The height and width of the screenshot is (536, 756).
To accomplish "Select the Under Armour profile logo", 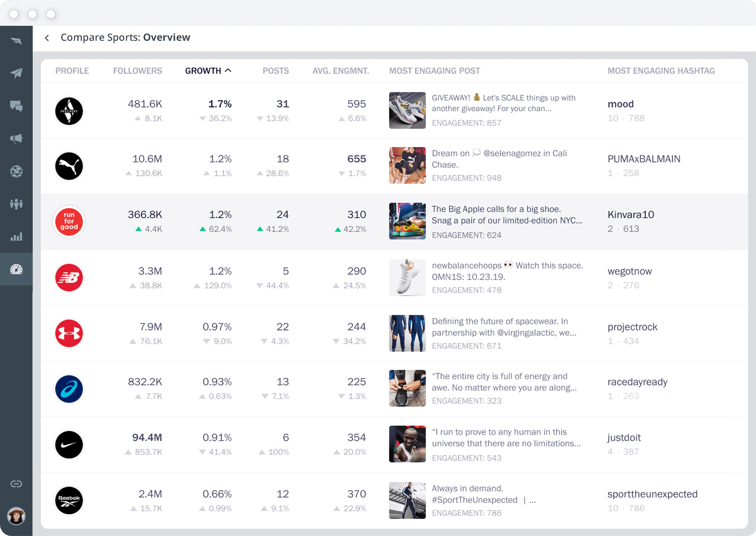I will (69, 333).
